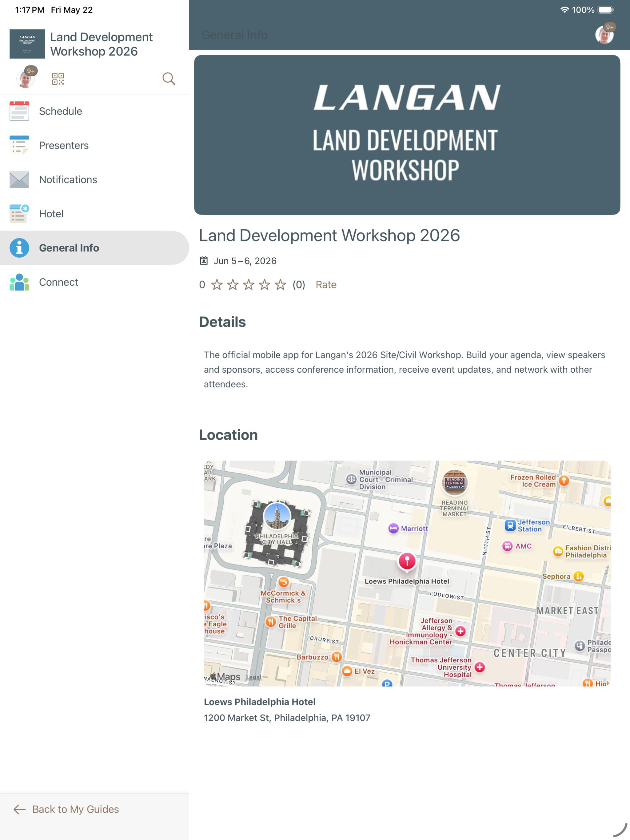
Task: Tap the El Vez restaurant map icon
Action: tap(347, 671)
